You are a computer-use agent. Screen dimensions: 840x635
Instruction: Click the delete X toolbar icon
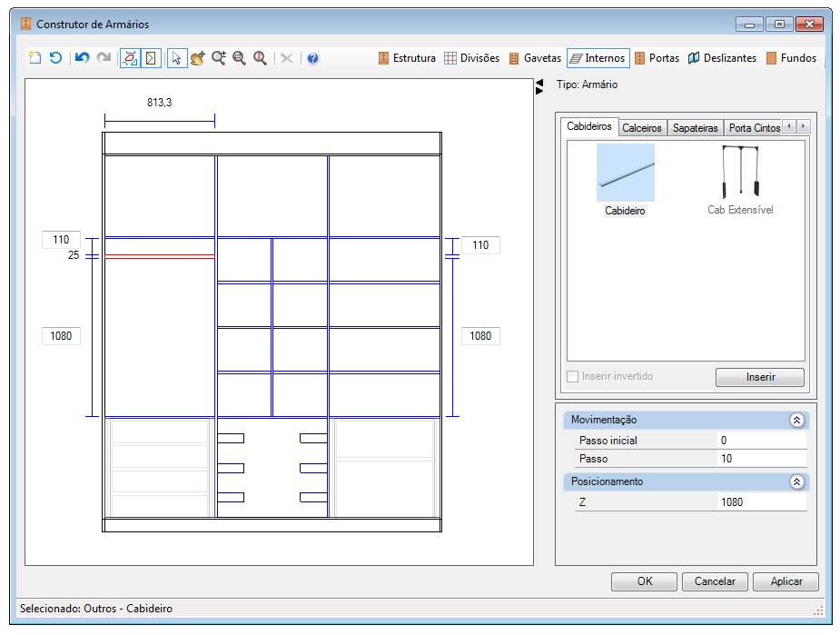click(287, 58)
